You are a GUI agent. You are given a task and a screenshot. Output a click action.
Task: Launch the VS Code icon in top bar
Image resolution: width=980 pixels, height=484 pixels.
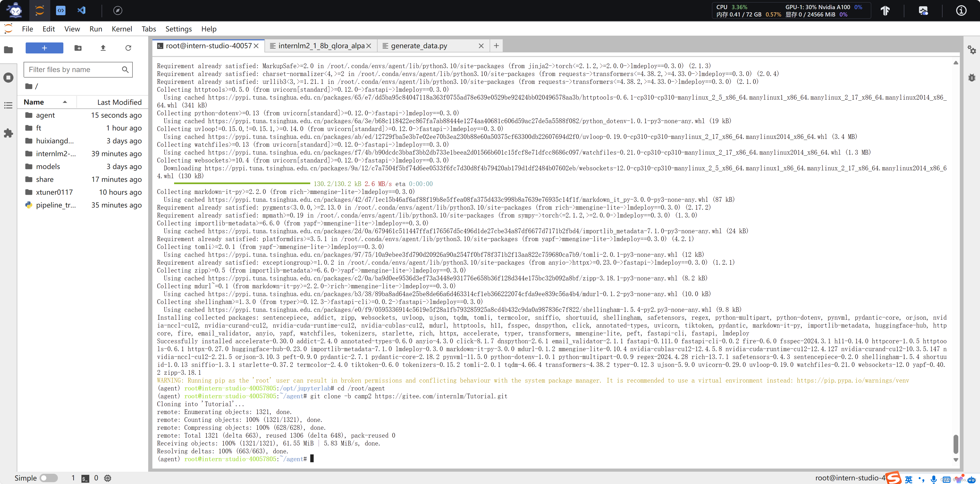click(81, 10)
